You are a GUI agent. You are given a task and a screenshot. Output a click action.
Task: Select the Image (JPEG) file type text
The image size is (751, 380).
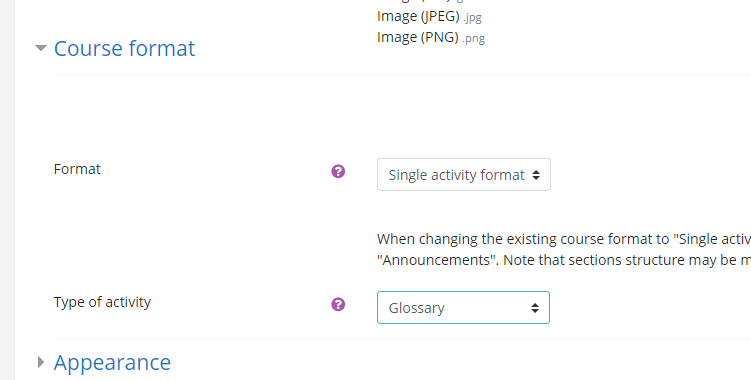pyautogui.click(x=418, y=16)
